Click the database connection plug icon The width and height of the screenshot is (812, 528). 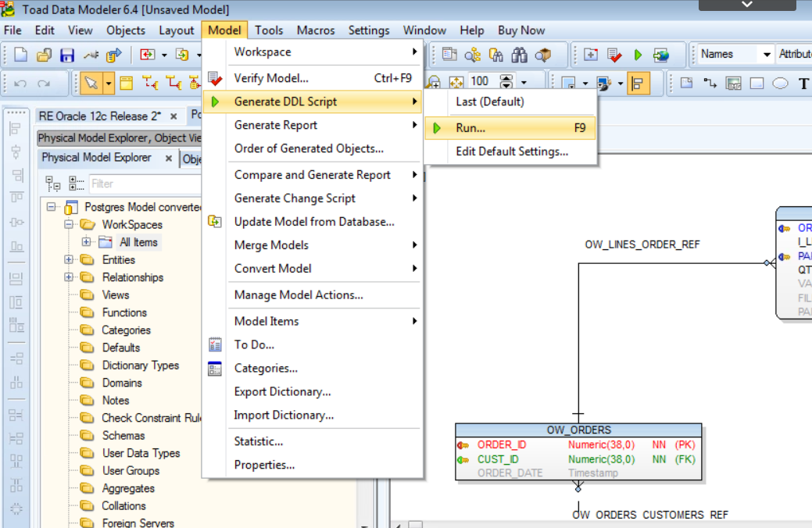pos(91,55)
